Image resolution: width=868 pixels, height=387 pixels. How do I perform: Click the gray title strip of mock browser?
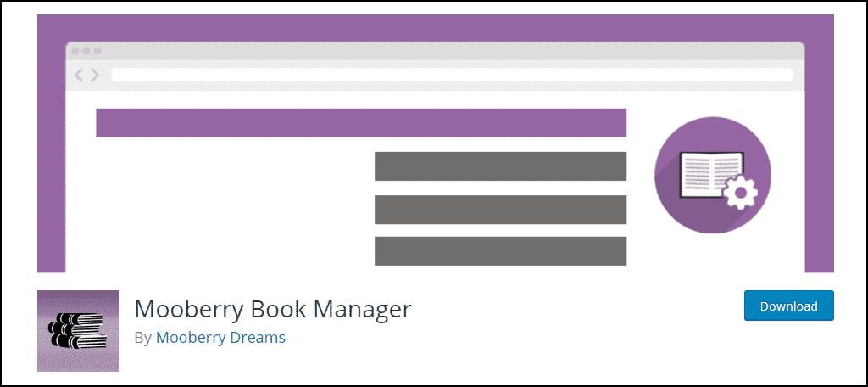coord(435,51)
